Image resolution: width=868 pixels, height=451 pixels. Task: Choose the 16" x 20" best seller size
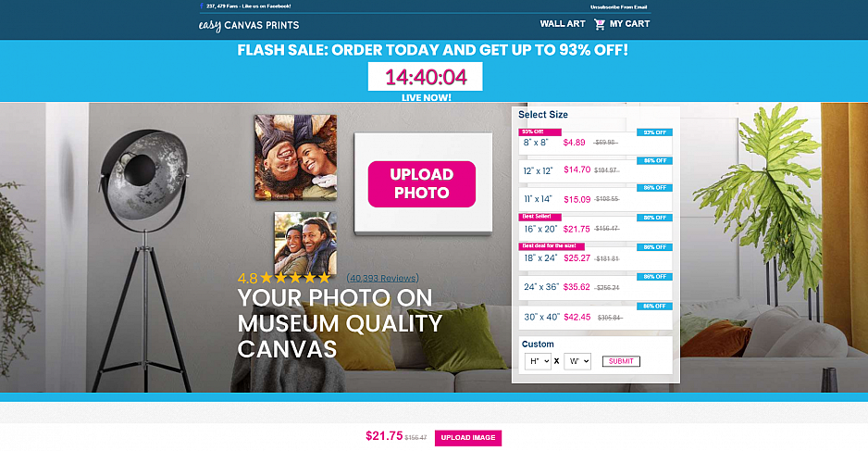595,228
